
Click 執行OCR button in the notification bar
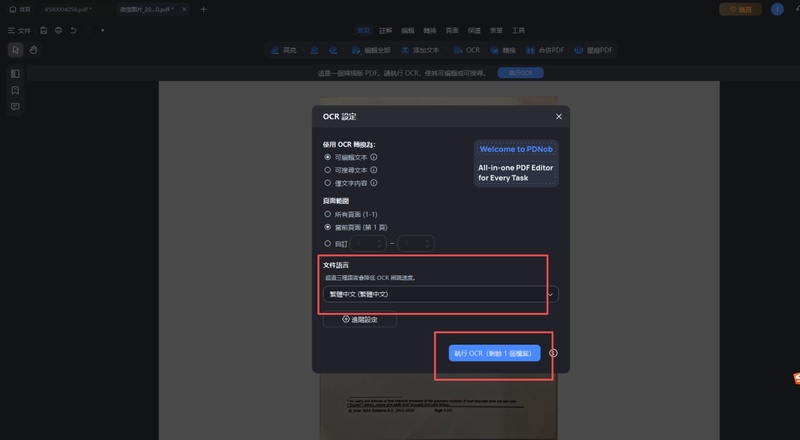[x=520, y=73]
